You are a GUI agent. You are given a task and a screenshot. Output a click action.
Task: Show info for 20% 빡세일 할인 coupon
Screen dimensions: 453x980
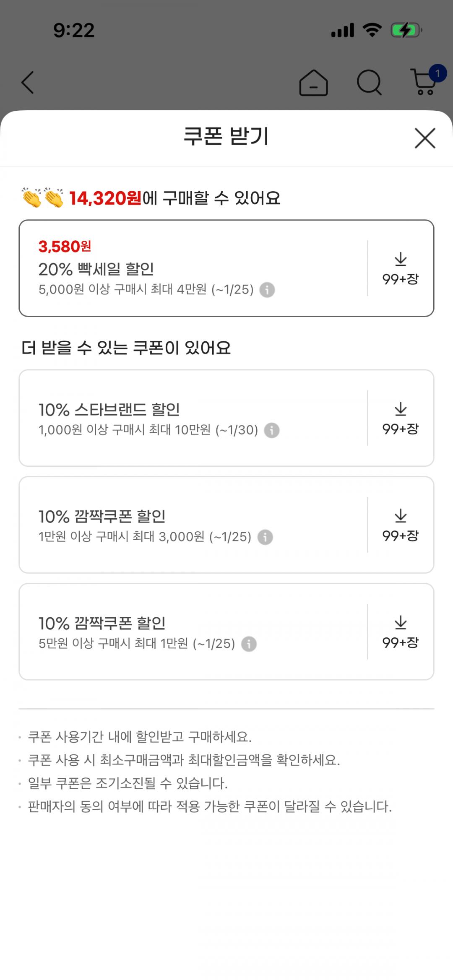pyautogui.click(x=267, y=290)
